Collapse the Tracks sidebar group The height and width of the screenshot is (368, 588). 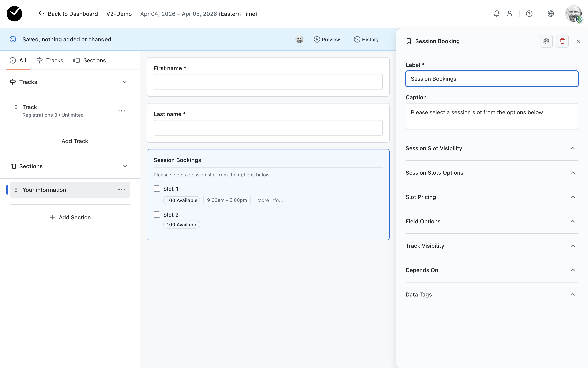tap(125, 82)
